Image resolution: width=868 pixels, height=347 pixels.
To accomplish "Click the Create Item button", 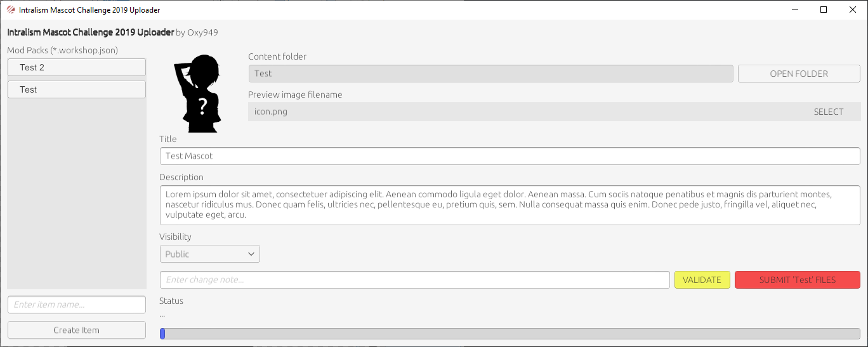I will coord(77,330).
